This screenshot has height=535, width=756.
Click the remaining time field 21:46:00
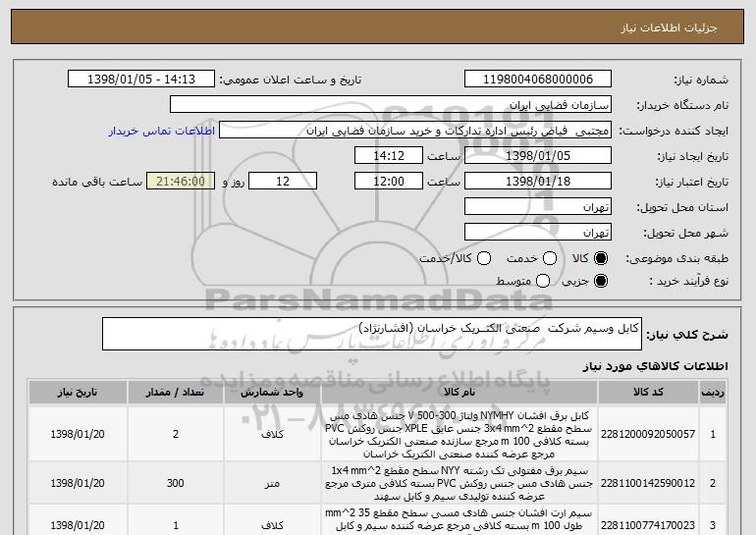pyautogui.click(x=181, y=182)
